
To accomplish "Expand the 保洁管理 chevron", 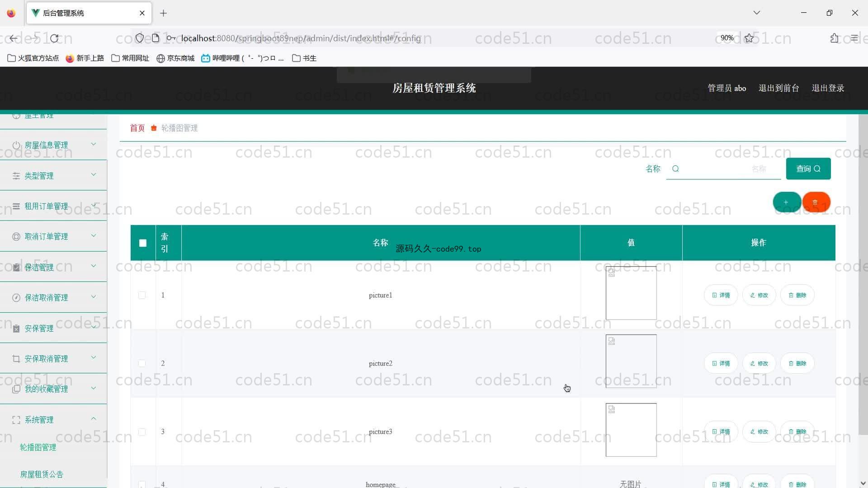I will 94,266.
